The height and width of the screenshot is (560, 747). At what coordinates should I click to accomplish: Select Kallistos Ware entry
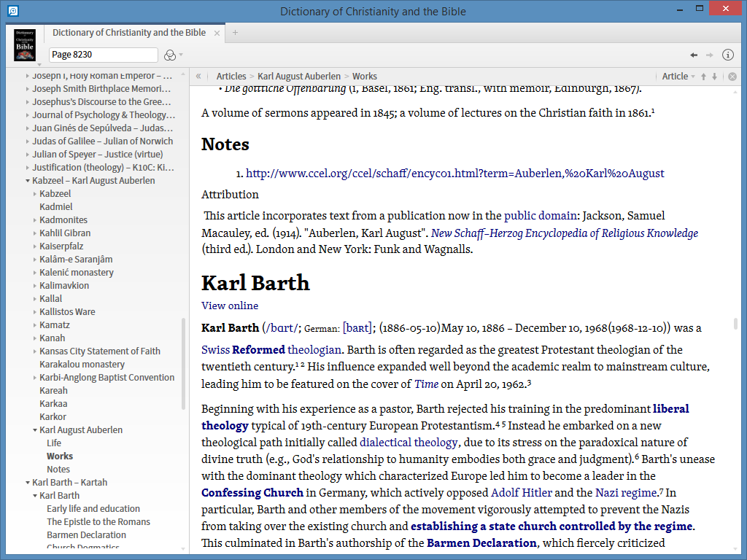[x=67, y=312]
